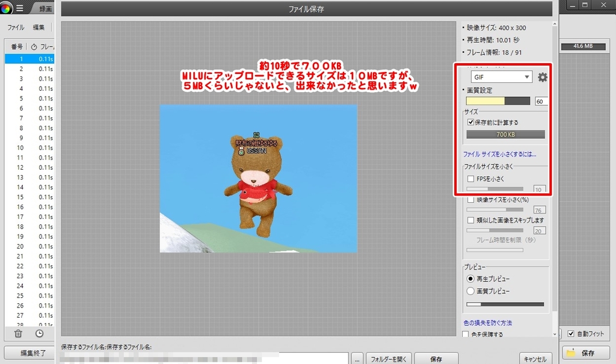The image size is (616, 364).
Task: Open the ファイル menu
Action: [16, 28]
